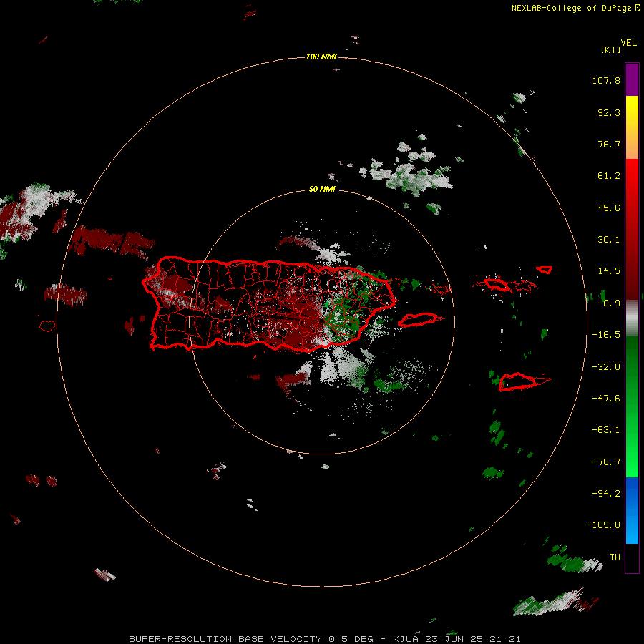Select the 61.2 velocity scale value
The height and width of the screenshot is (644, 644).
click(609, 176)
